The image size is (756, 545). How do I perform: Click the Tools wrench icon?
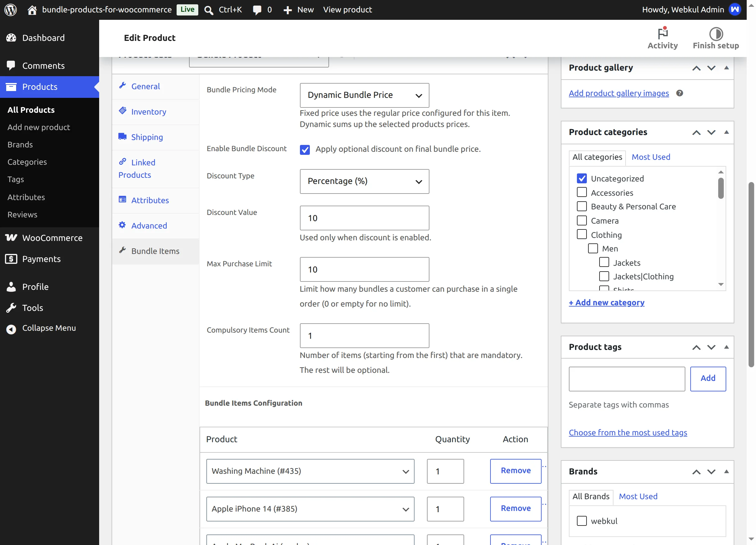[11, 307]
